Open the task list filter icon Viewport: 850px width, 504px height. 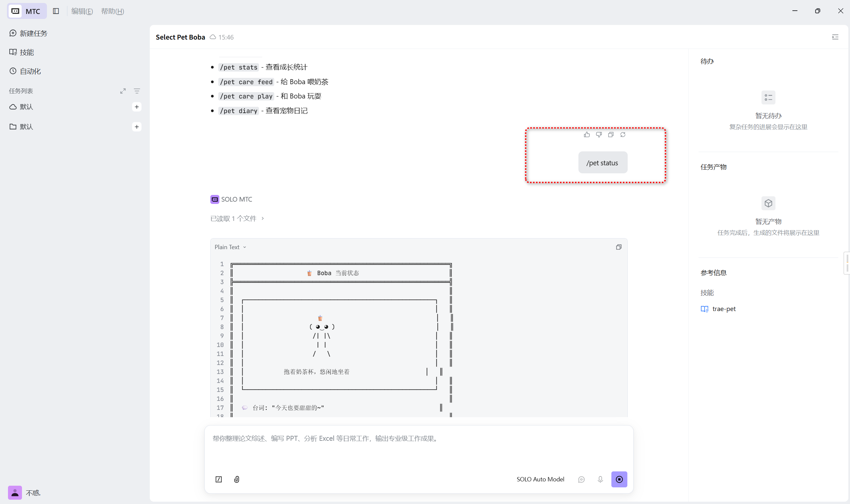137,91
